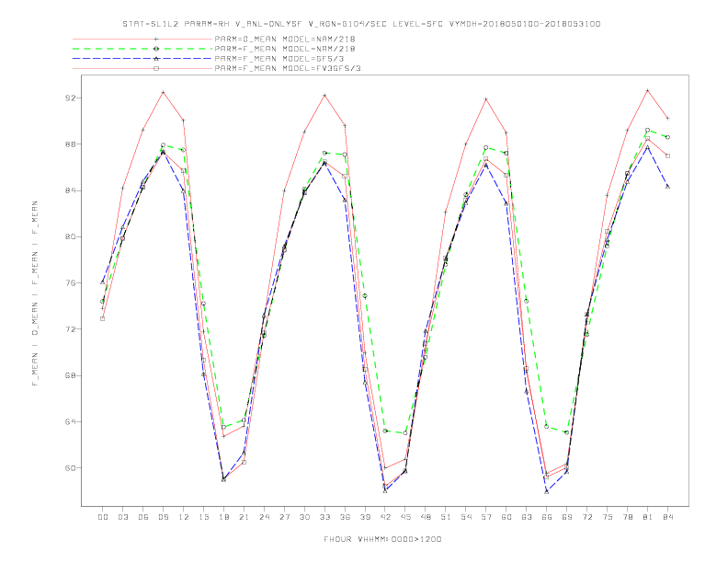
Task: Click x-axis forecast hour label 48
Action: coord(426,517)
